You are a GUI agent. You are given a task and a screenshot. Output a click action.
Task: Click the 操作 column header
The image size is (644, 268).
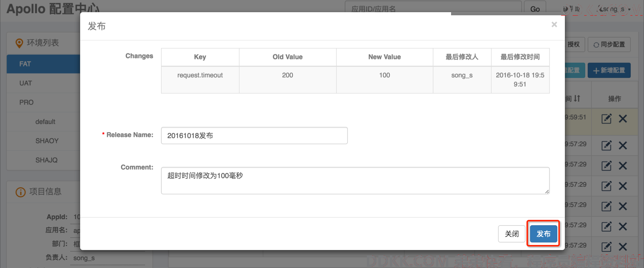614,99
